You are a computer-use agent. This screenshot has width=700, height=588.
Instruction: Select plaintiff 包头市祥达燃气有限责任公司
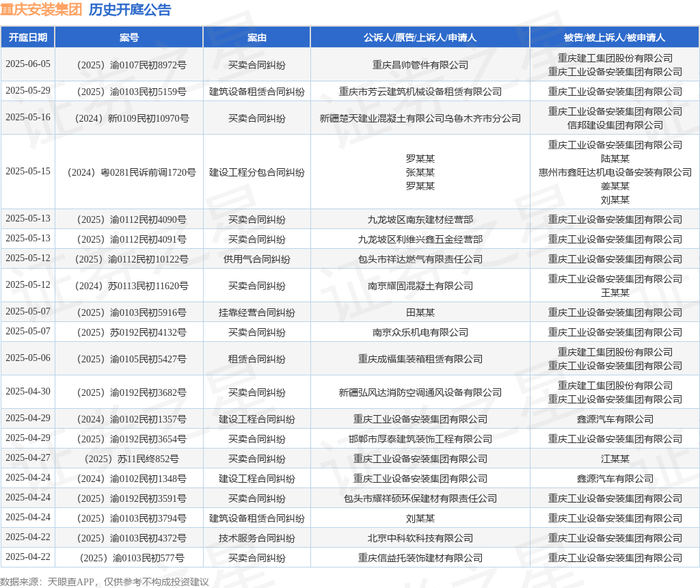420,259
